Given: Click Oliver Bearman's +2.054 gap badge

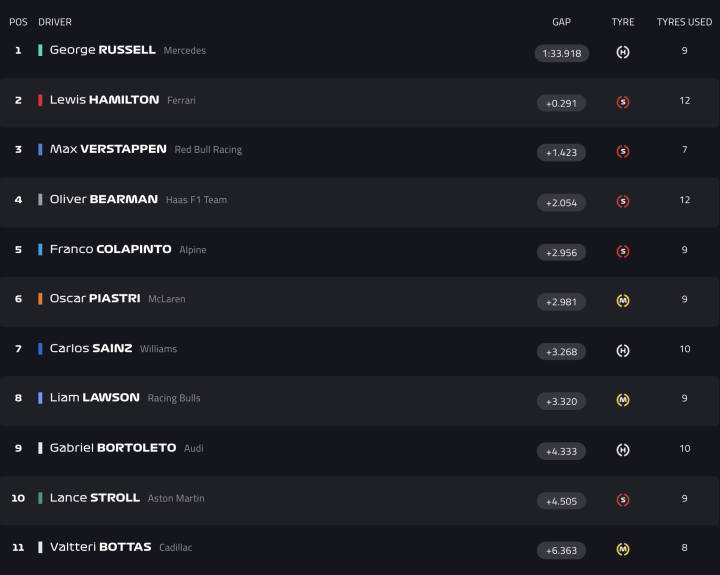Looking at the screenshot, I should click(561, 202).
